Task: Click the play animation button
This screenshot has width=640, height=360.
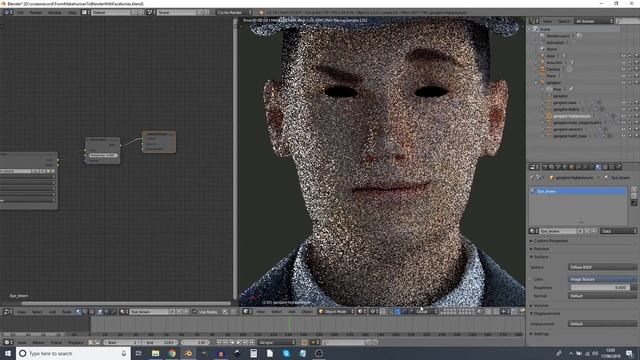Action: (239, 342)
